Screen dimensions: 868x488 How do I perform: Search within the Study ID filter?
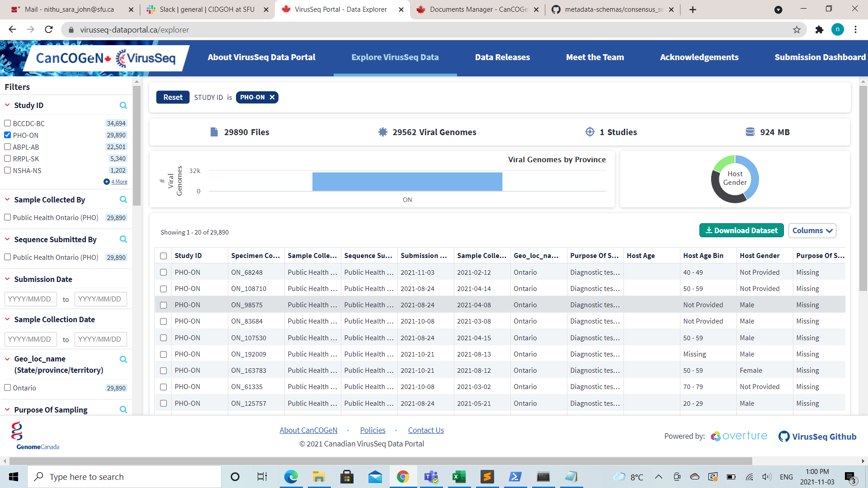pyautogui.click(x=123, y=105)
